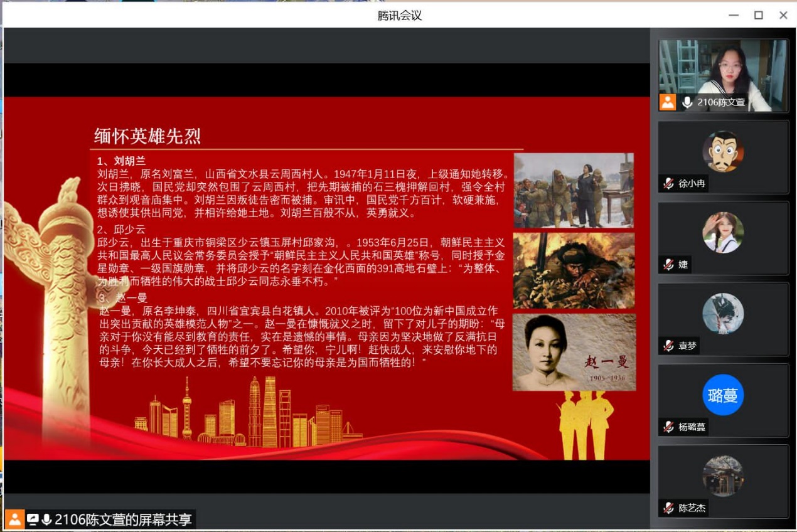
Task: Click the muted mic icon next to 杨璐蔓
Action: 669,427
